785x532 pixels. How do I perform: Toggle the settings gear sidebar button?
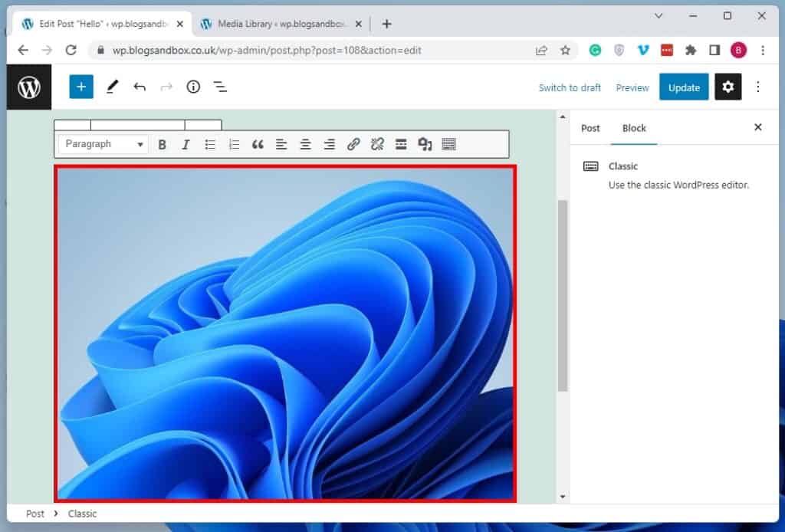pos(728,87)
